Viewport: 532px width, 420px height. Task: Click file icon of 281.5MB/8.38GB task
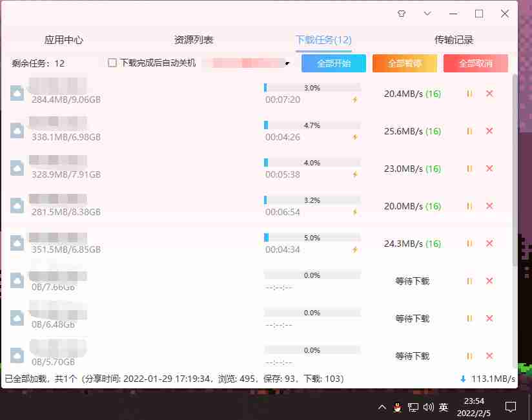click(x=17, y=205)
